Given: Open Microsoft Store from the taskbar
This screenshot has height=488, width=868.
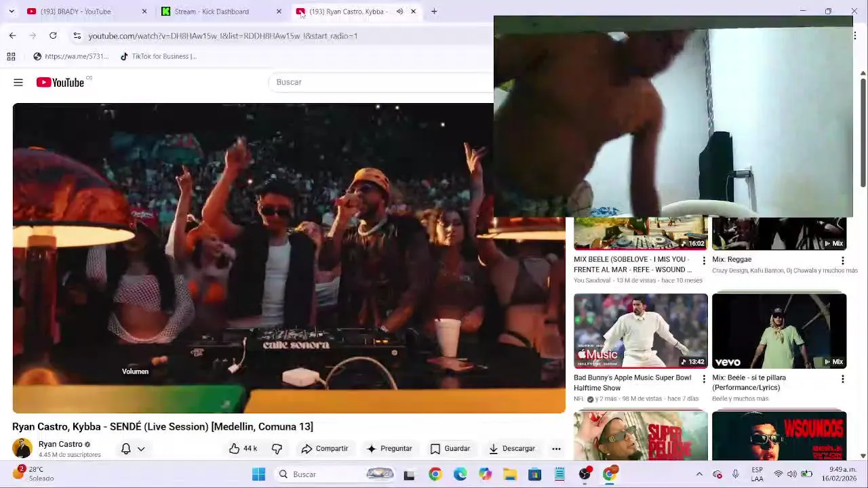Looking at the screenshot, I should click(535, 474).
